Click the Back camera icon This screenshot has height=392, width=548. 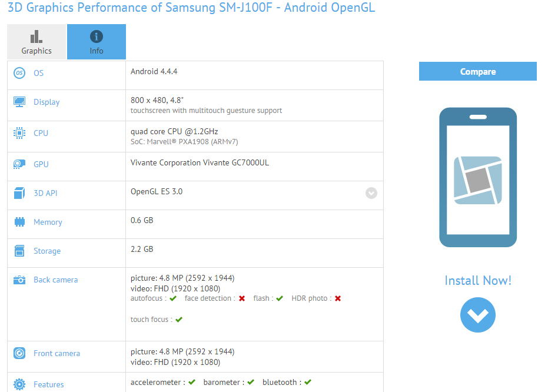19,280
